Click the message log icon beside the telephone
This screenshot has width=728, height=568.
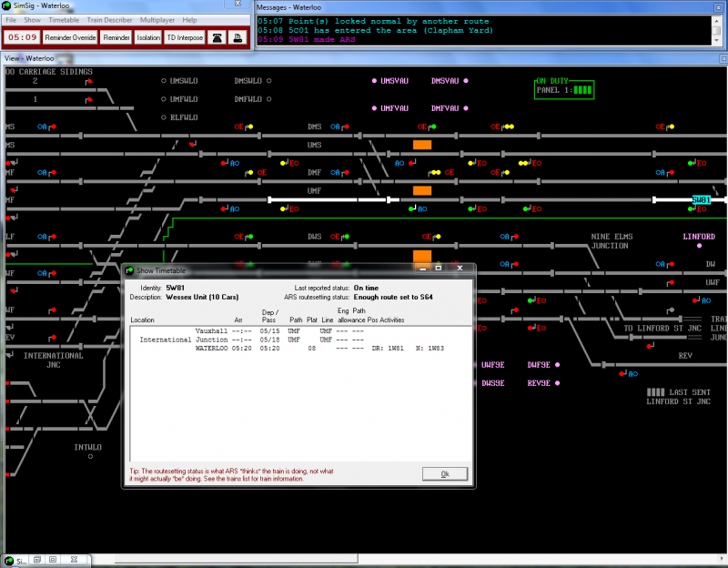[x=238, y=37]
